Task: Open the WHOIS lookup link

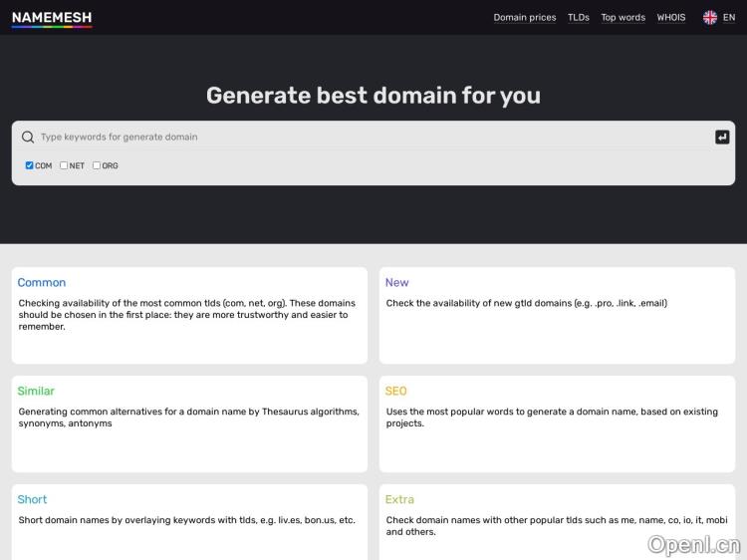Action: 671,17
